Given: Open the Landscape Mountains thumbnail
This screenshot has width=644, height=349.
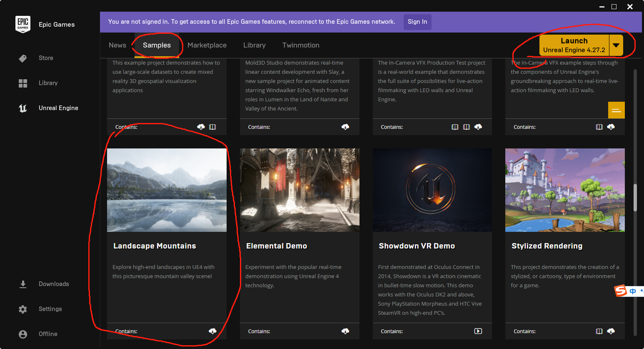Looking at the screenshot, I should coord(167,190).
